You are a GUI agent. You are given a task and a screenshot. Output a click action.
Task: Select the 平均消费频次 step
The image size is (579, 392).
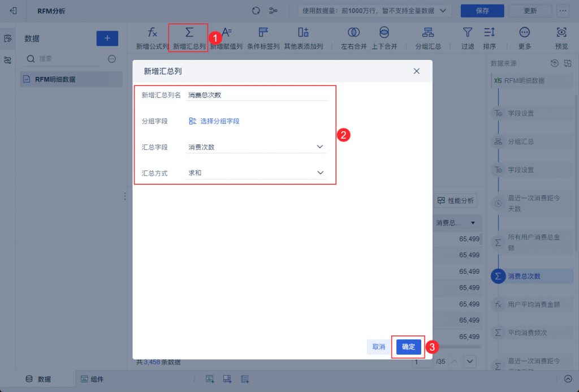pyautogui.click(x=532, y=333)
